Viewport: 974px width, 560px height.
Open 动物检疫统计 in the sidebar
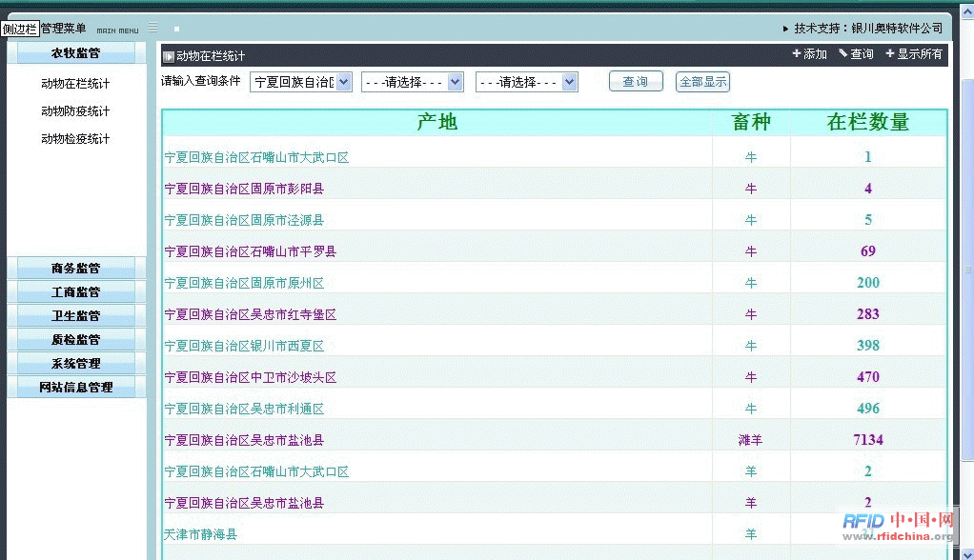[75, 139]
